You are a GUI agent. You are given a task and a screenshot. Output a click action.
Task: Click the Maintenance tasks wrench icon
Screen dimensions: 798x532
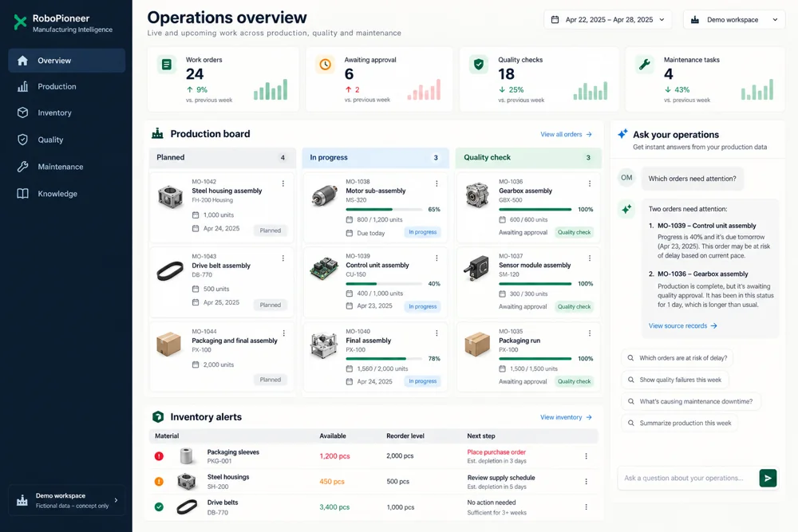tap(644, 65)
